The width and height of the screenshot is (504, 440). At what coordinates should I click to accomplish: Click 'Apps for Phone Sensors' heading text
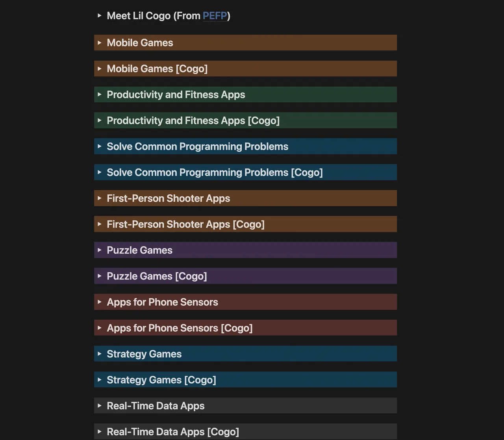tap(163, 302)
